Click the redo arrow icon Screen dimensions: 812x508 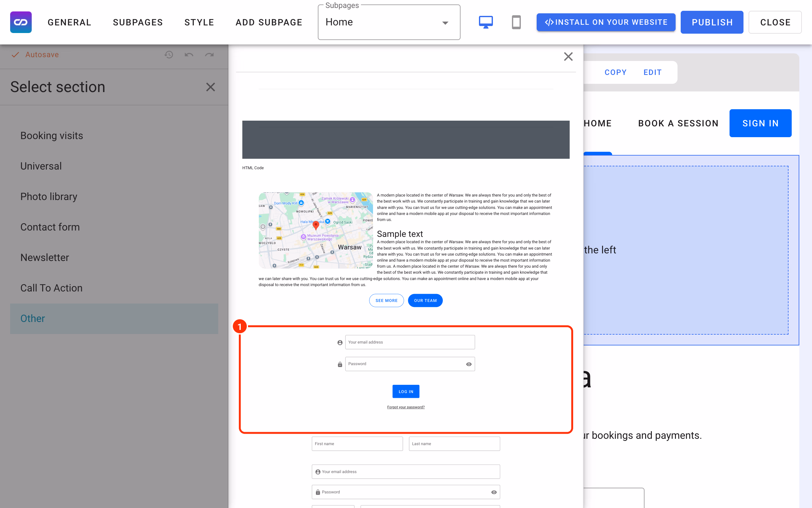[x=209, y=54]
